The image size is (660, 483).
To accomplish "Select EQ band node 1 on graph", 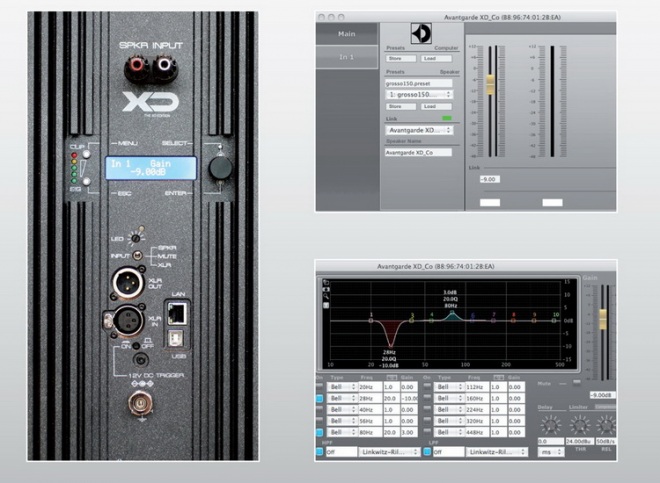I will tap(371, 321).
